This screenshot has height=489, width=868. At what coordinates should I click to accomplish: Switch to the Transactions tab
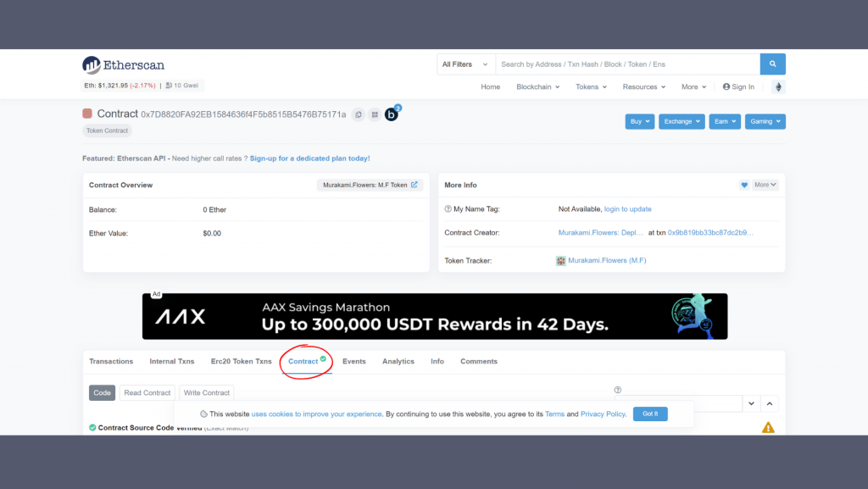[111, 361]
